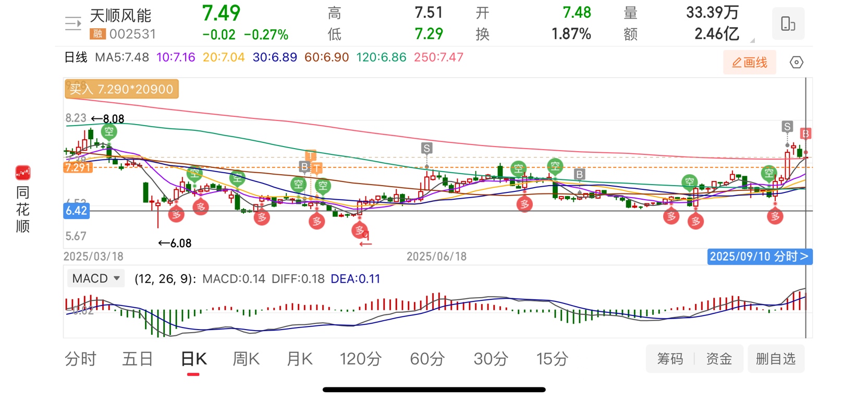Switch to the 五日 tab
Image resolution: width=868 pixels, height=401 pixels.
pos(138,359)
